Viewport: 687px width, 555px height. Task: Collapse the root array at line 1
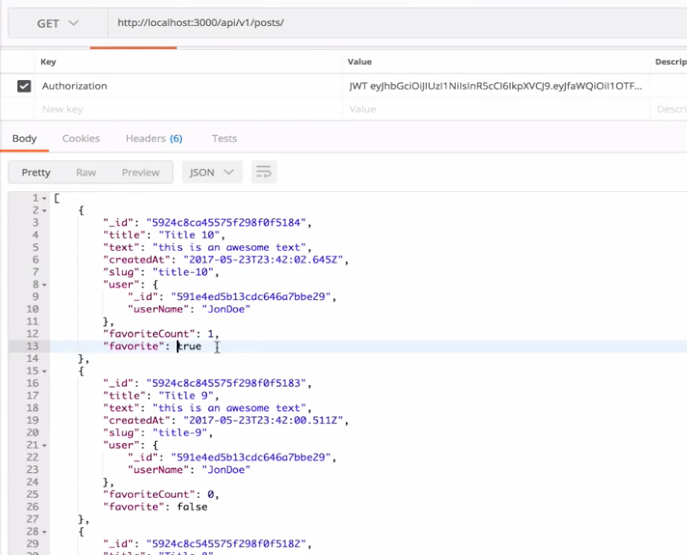(x=44, y=199)
